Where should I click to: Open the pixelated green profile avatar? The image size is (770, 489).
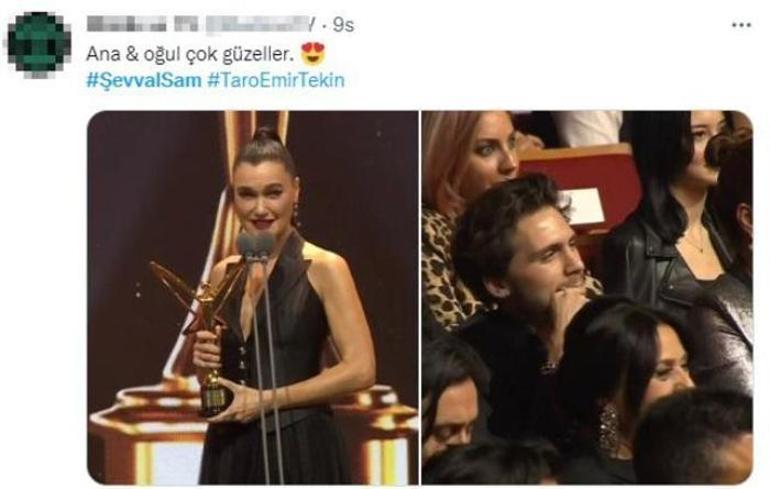[x=39, y=43]
